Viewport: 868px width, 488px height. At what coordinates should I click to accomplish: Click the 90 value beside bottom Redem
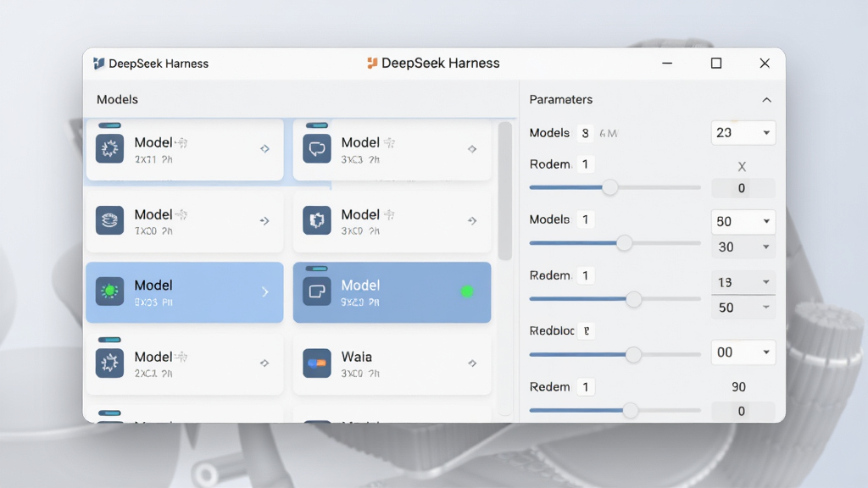(738, 386)
